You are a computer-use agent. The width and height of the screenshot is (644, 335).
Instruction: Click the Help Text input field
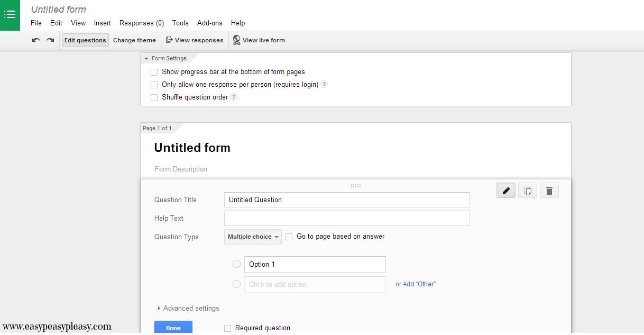tap(347, 218)
